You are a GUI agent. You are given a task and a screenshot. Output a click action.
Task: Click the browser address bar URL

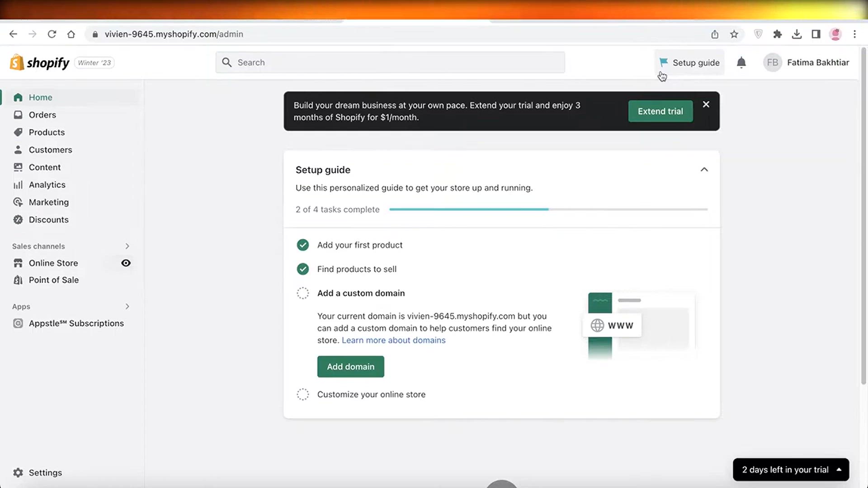tap(174, 34)
